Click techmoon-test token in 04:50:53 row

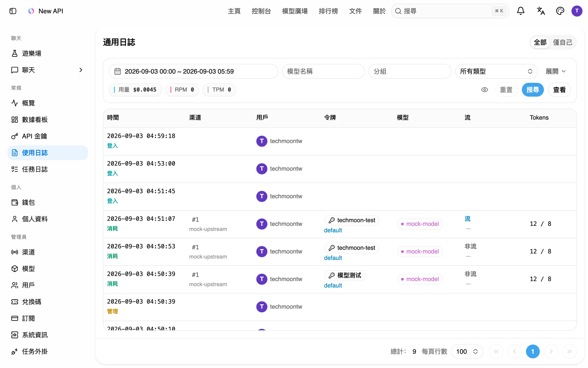[x=352, y=248]
